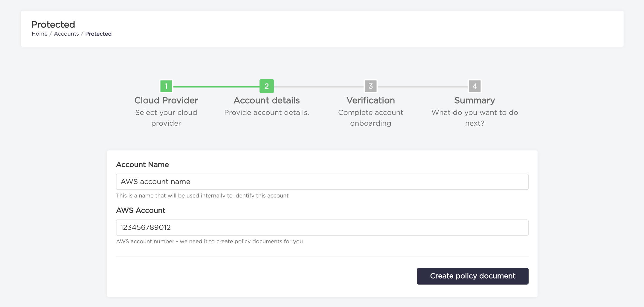
Task: Click inside the Account Name input field
Action: 322,182
